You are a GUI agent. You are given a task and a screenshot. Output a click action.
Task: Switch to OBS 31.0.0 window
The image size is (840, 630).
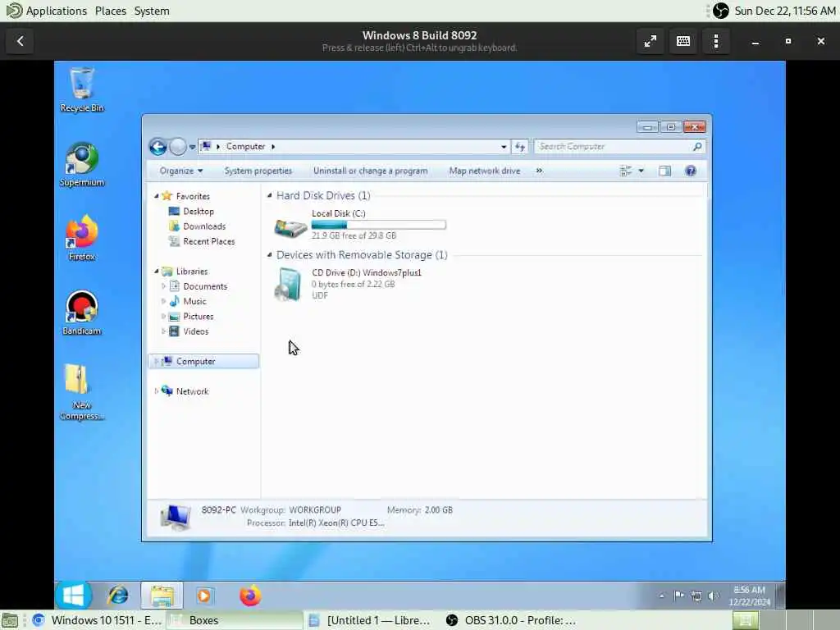pyautogui.click(x=512, y=620)
